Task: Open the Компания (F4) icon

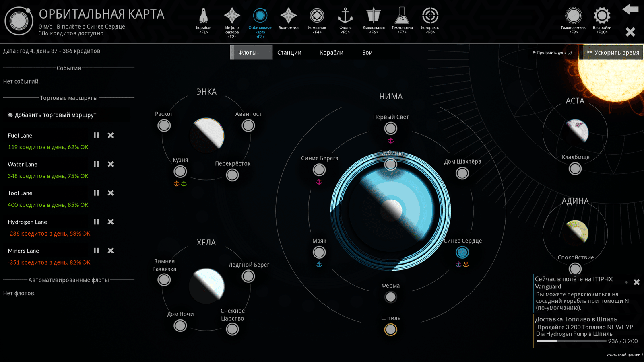Action: coord(317,16)
